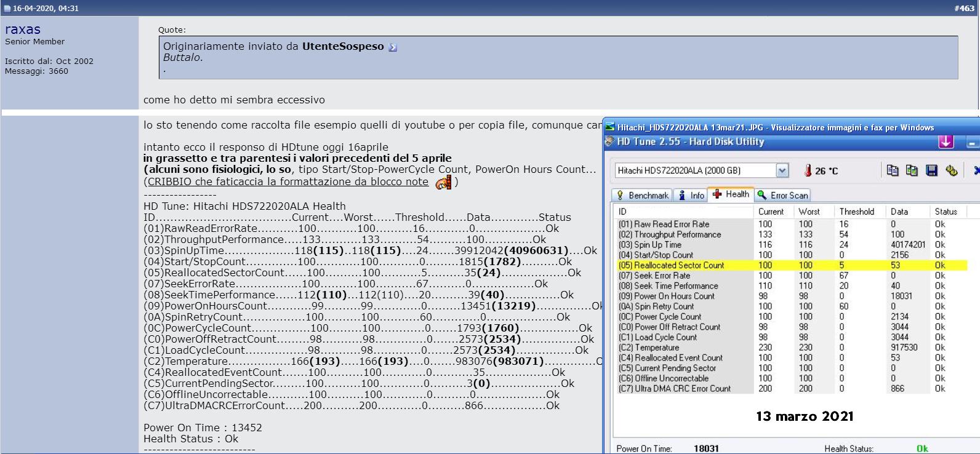Click the copy text icon in HD Tune toolbar
Screen dimensions: 980x454
coord(893,170)
